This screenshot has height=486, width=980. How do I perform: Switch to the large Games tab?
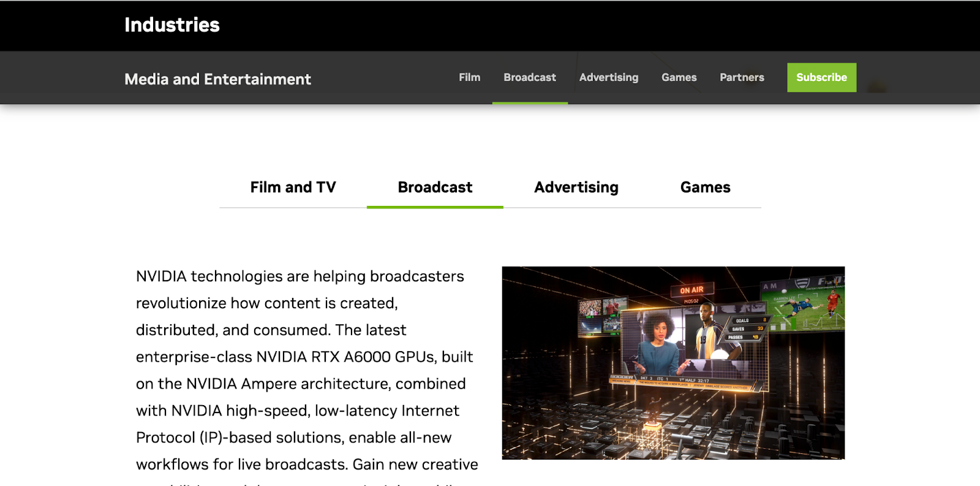[x=706, y=188]
